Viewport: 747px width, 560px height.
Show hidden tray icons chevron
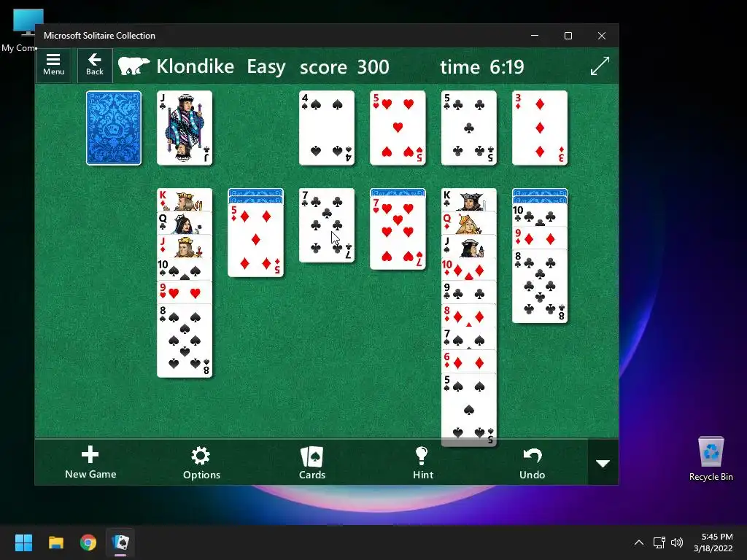[639, 542]
